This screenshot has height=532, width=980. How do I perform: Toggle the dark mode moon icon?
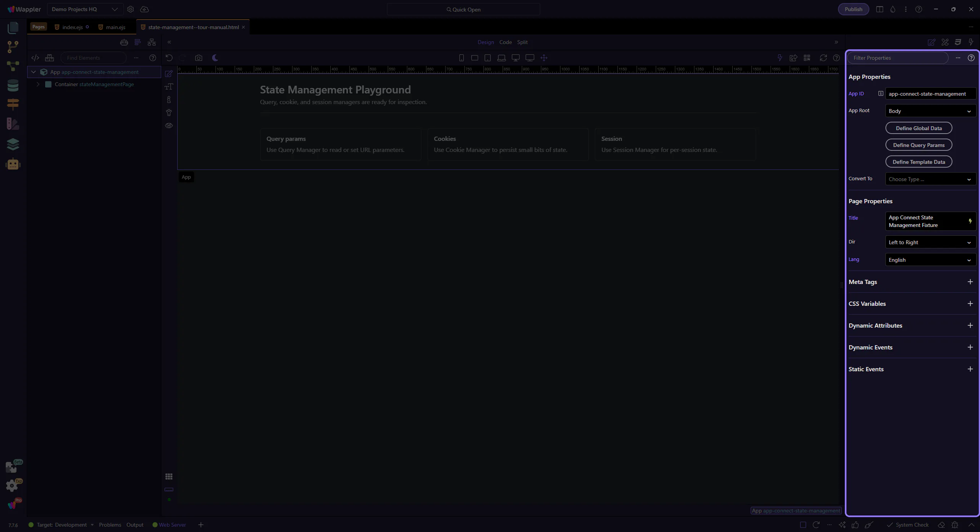[x=215, y=58]
